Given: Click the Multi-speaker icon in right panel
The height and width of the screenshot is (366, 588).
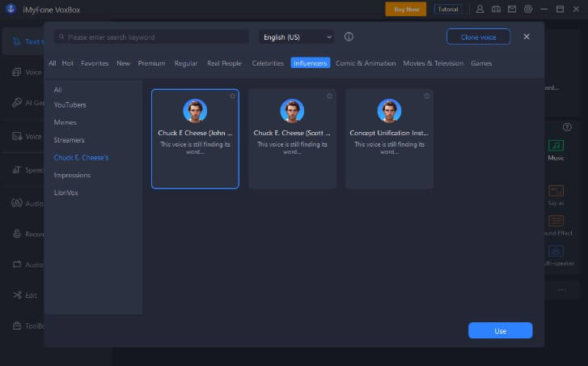Looking at the screenshot, I should click(556, 251).
